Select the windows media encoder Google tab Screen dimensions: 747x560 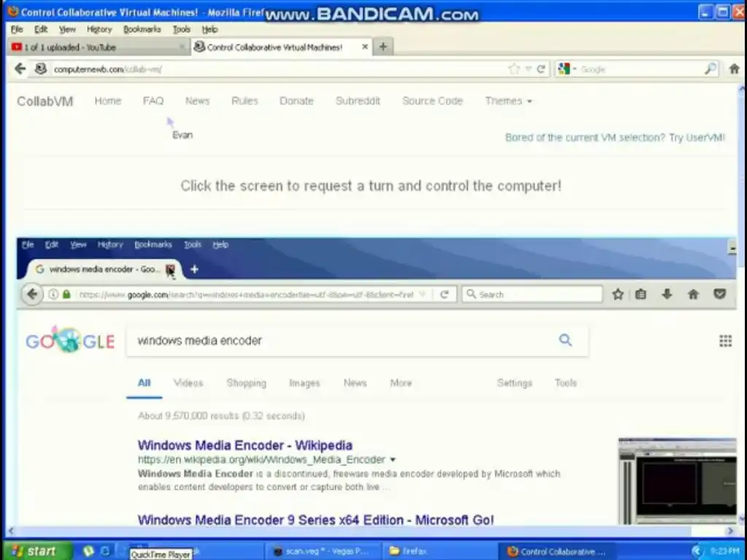98,270
